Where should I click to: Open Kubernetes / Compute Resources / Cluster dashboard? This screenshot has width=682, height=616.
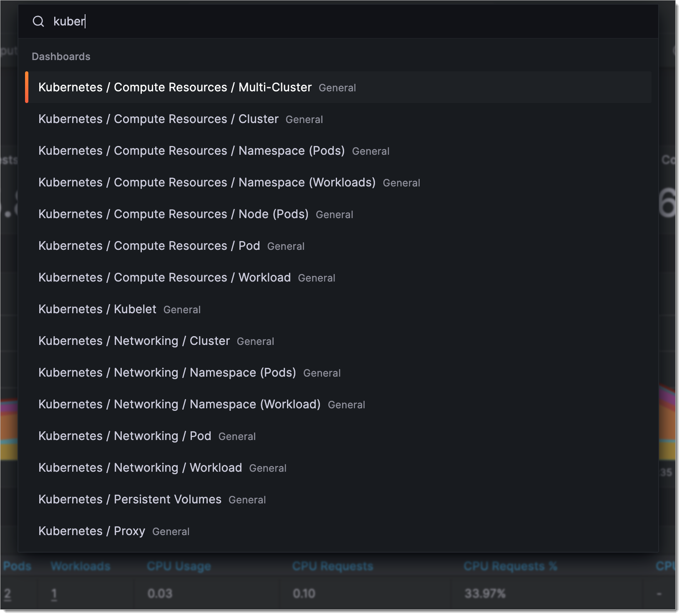[x=338, y=119]
